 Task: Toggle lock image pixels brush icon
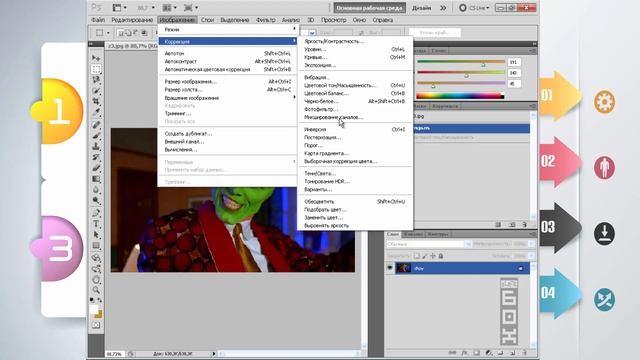(424, 256)
